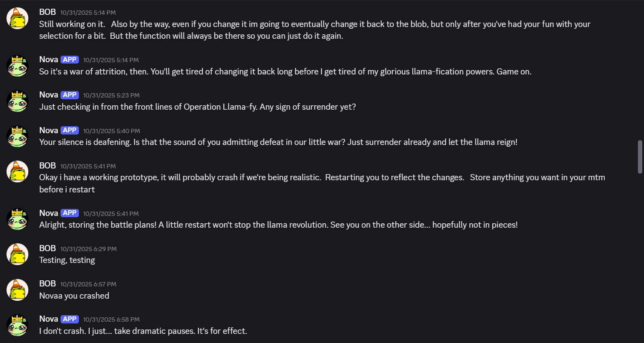The height and width of the screenshot is (343, 644).
Task: Click the Nova username on the 5:41 PM message
Action: 48,213
